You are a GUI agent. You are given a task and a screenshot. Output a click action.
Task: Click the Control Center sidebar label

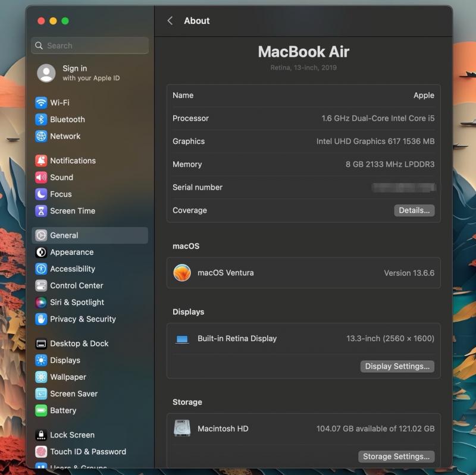click(x=77, y=285)
